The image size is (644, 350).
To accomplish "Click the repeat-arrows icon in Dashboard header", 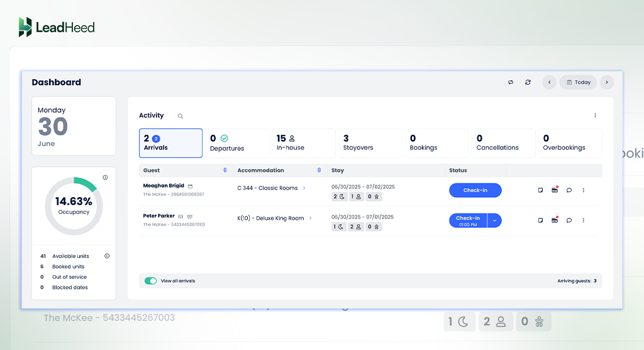I will (x=511, y=82).
